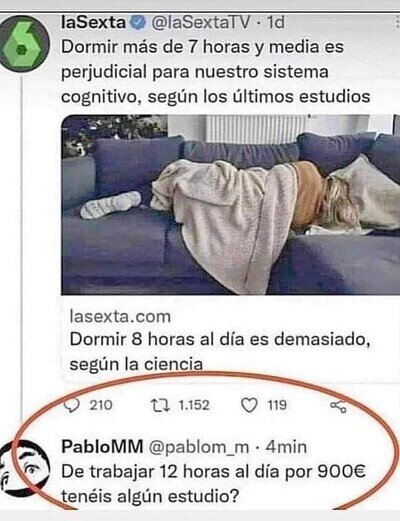Image resolution: width=400 pixels, height=521 pixels.
Task: Like the tweet with the heart icon
Action: [x=249, y=405]
